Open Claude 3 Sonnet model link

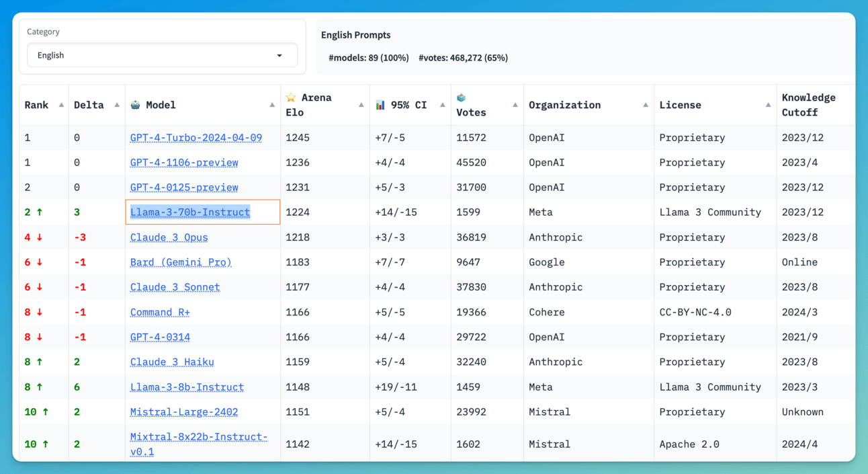coord(175,287)
